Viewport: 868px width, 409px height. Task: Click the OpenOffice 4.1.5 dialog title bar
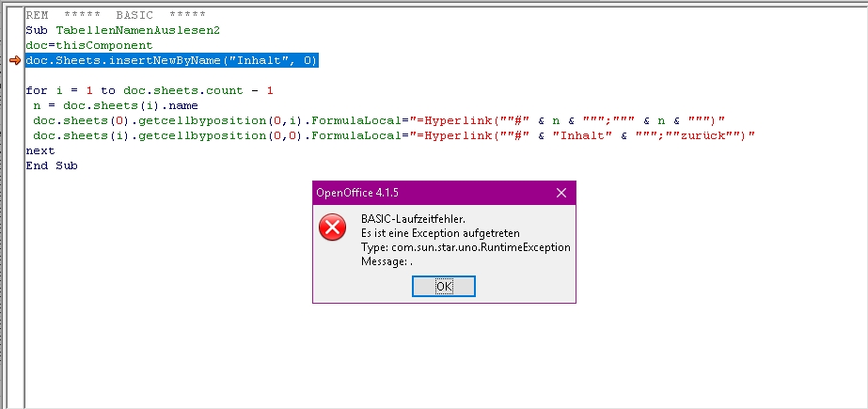pyautogui.click(x=423, y=193)
